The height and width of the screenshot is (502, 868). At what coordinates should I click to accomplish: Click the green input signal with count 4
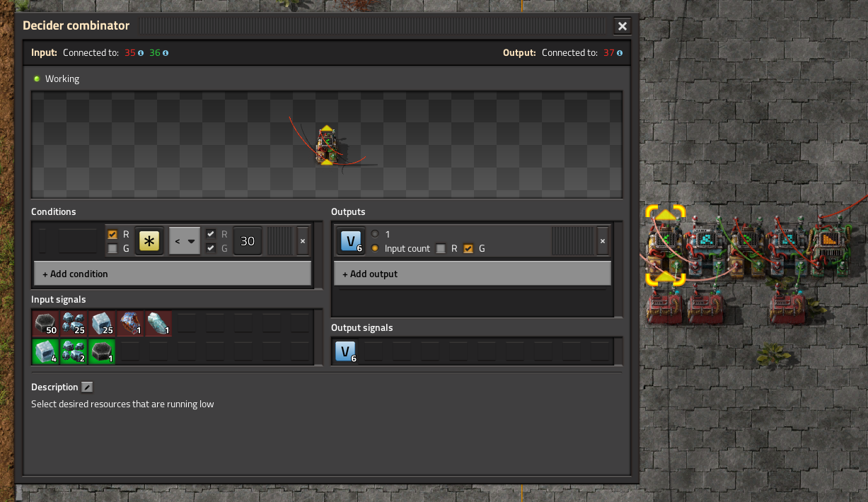point(46,351)
